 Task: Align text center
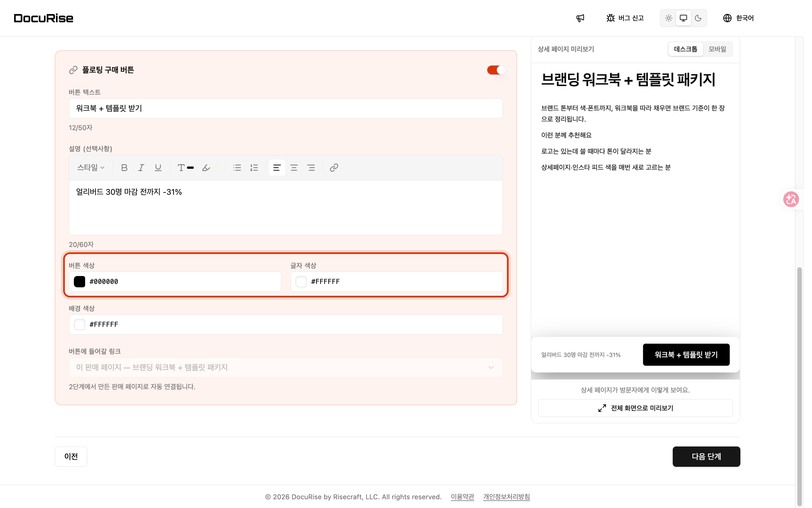coord(294,168)
